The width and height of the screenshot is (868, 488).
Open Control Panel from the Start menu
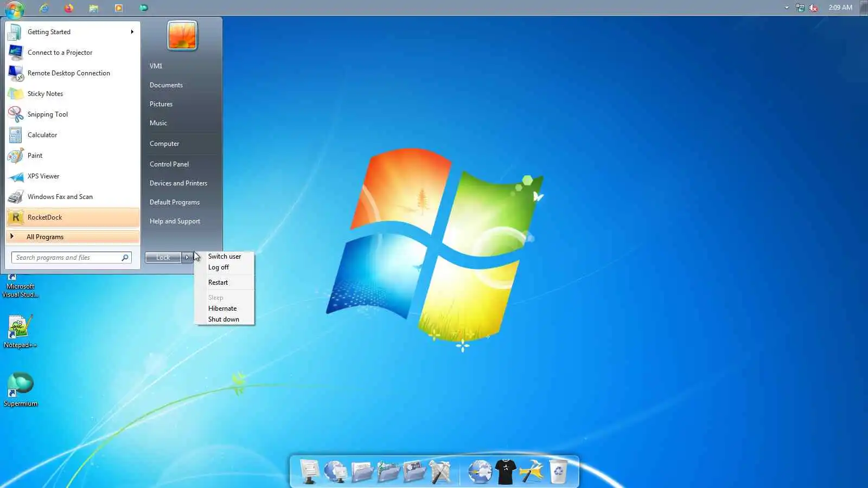tap(169, 164)
